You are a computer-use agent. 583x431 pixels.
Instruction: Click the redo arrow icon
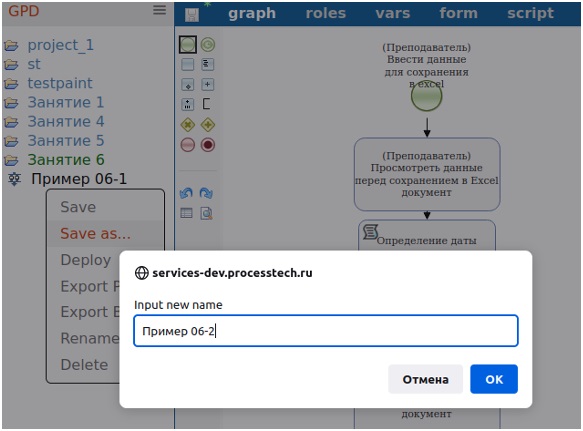(x=206, y=193)
